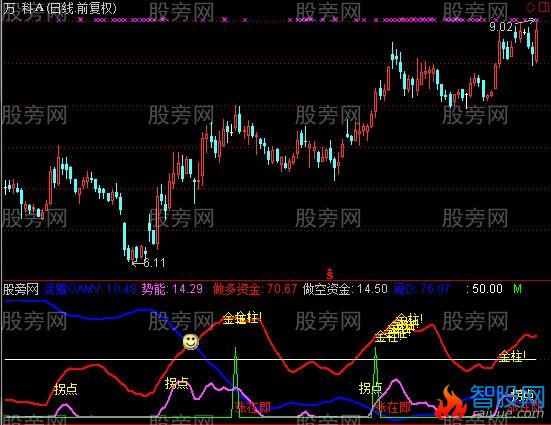Select the 做多资金: 70.67 indicator value
Screen dimensions: 551x425
click(255, 289)
